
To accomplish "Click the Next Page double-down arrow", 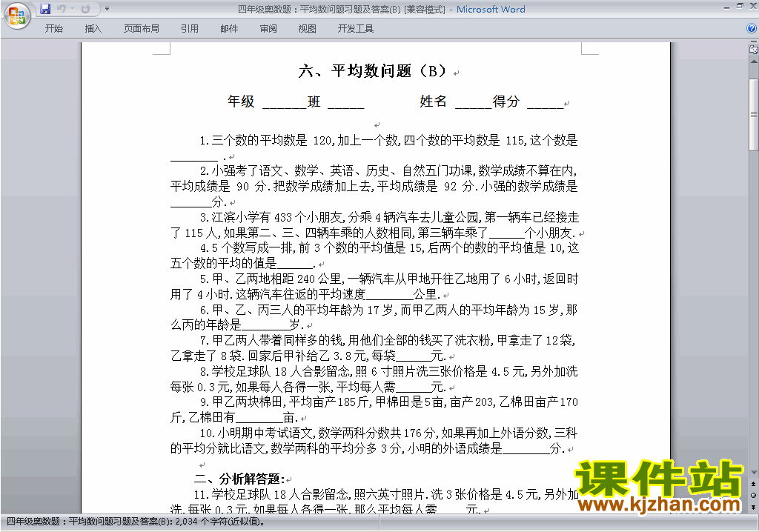I will 754,507.
